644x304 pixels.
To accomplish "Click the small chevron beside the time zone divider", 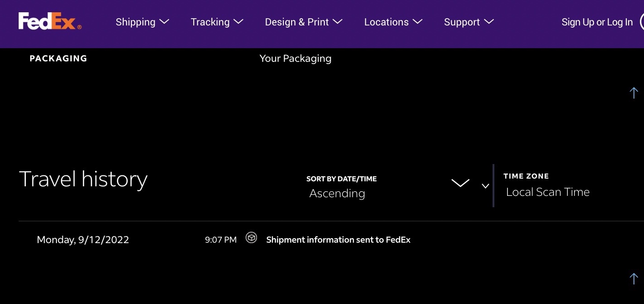I will pos(485,186).
